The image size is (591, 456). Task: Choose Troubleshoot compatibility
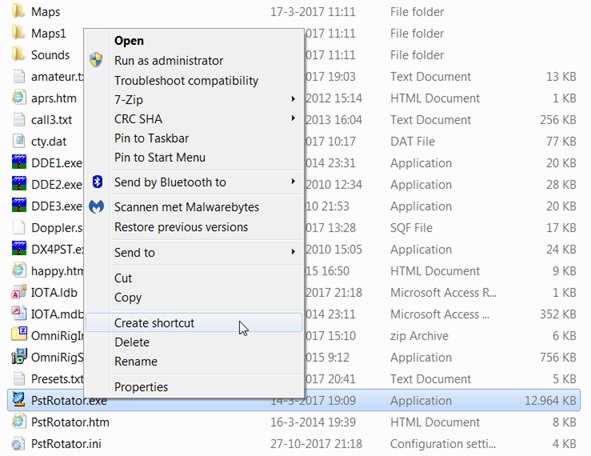pos(186,81)
